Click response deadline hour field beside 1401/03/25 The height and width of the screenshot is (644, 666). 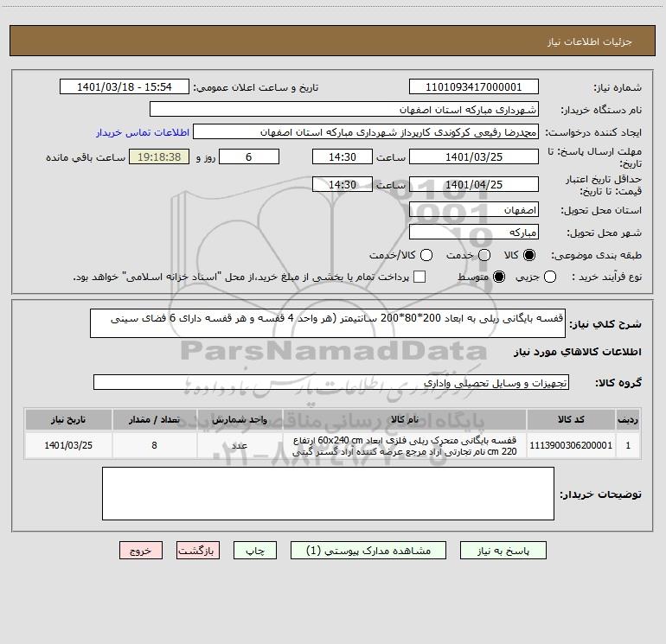point(343,156)
